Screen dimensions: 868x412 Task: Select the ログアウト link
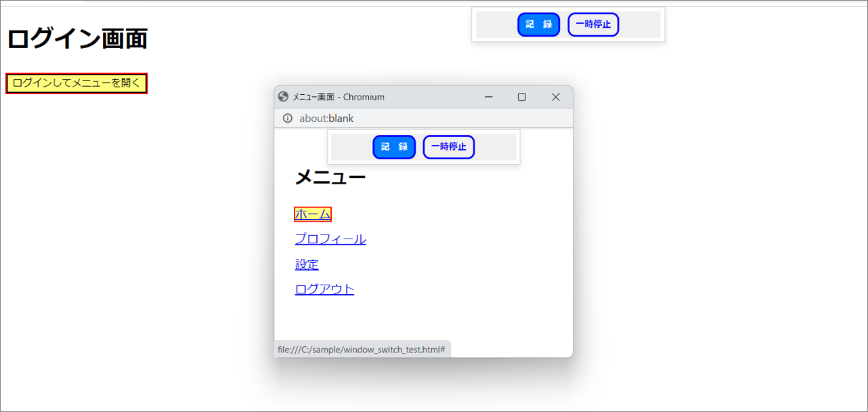click(x=324, y=289)
